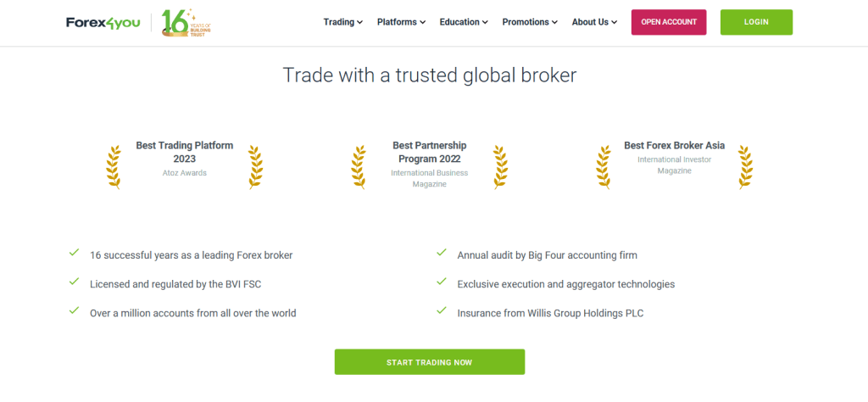Click the Forex4you logo
Viewport: 868px width, 402px height.
tap(103, 23)
